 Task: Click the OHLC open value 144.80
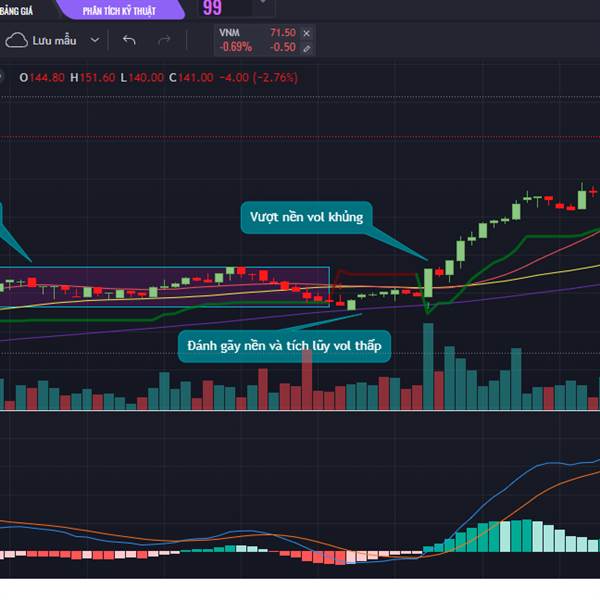[47, 78]
